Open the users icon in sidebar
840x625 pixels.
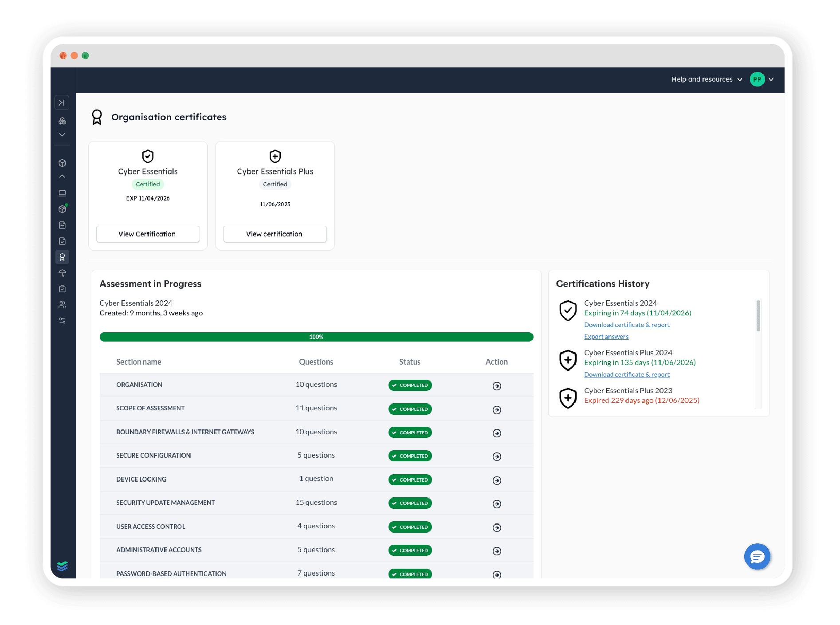click(62, 305)
